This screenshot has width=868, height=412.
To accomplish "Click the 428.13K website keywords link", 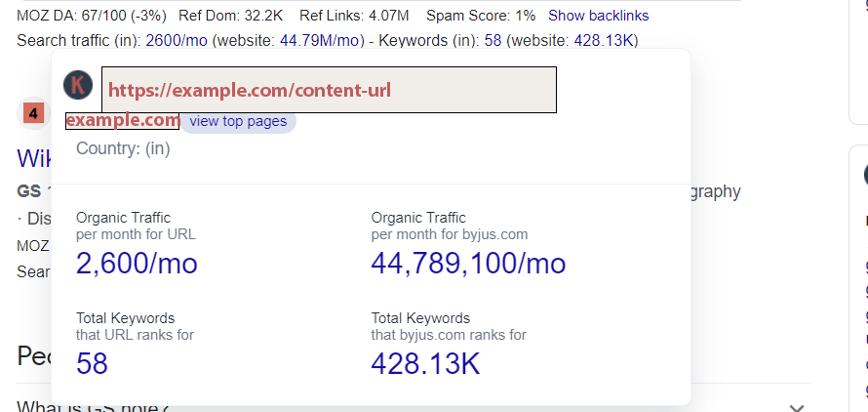I will click(604, 40).
